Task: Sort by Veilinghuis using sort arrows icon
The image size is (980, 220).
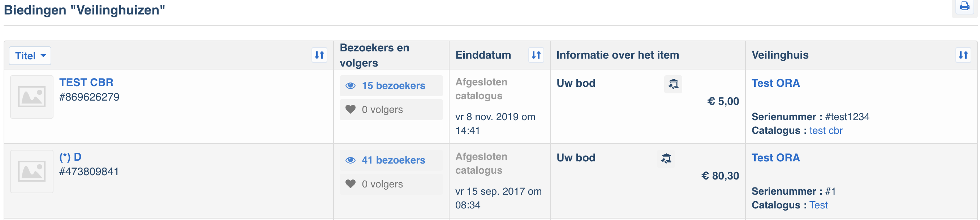Action: pos(963,55)
